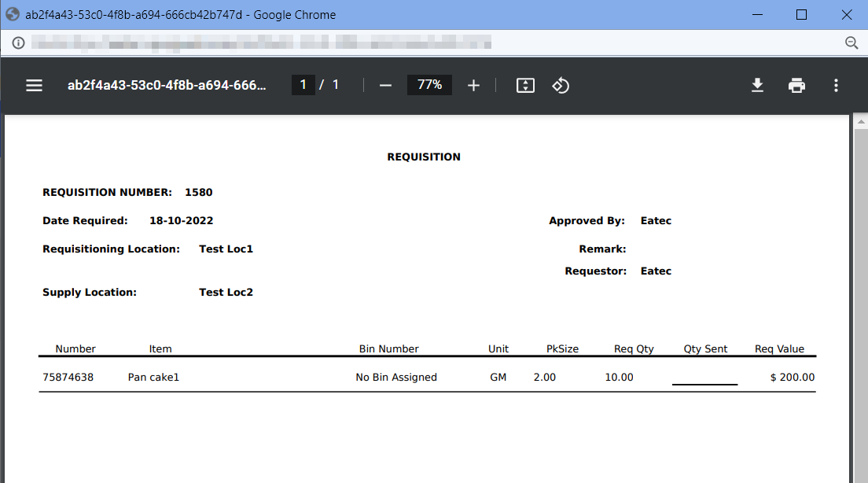Toggle fit to page view

[x=525, y=85]
